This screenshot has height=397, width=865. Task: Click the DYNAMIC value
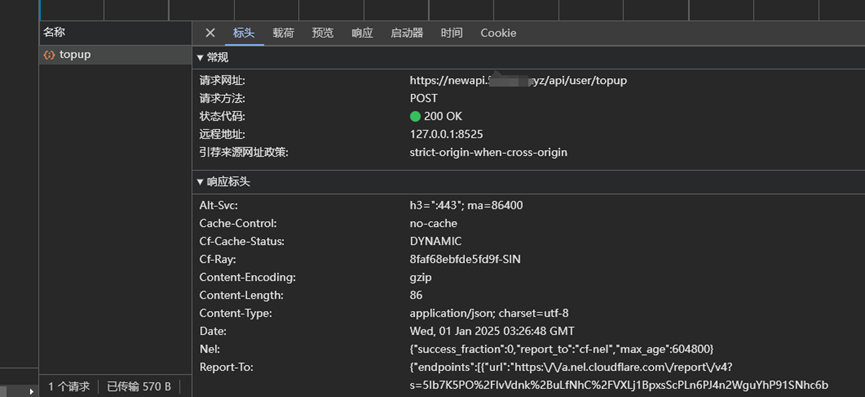436,242
